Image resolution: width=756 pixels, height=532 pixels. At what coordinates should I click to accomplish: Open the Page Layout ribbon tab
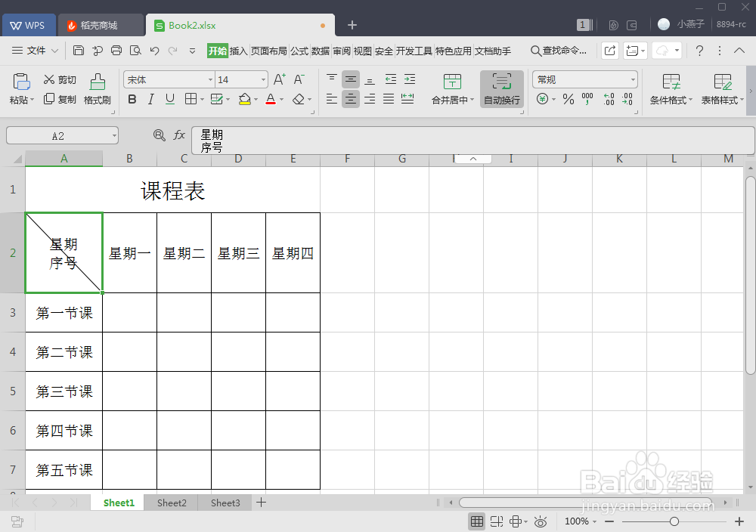click(x=268, y=51)
